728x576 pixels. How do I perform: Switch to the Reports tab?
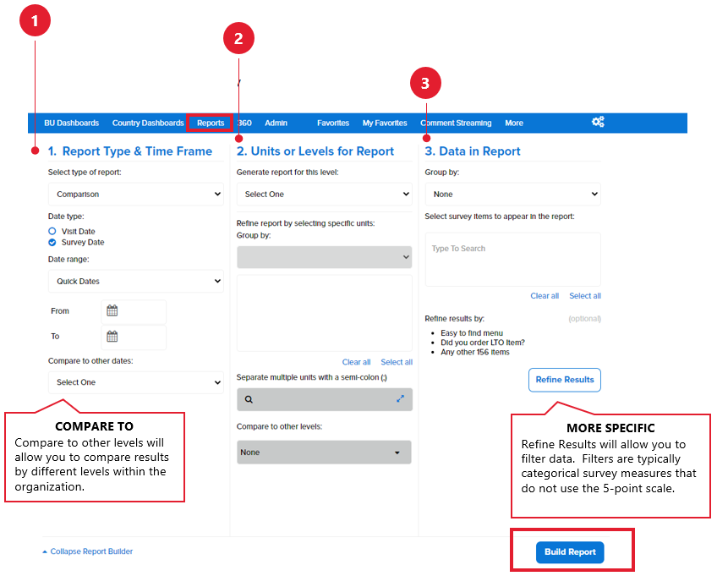click(x=211, y=123)
